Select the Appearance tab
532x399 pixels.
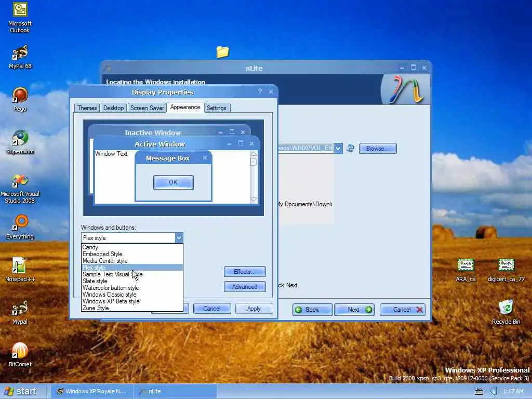185,107
